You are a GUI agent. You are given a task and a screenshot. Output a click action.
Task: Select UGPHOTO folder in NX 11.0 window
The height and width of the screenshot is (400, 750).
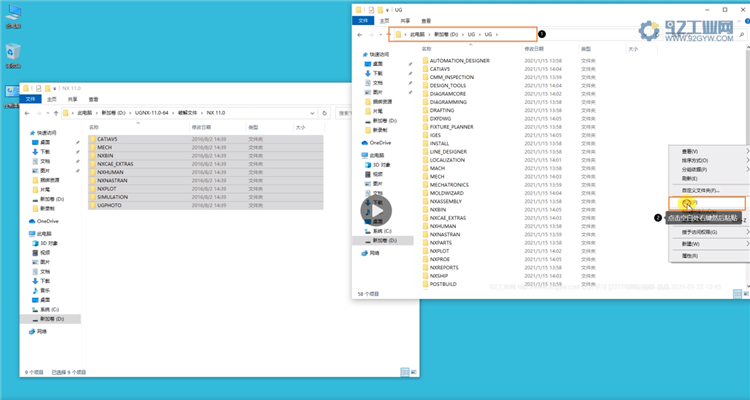tap(206, 205)
